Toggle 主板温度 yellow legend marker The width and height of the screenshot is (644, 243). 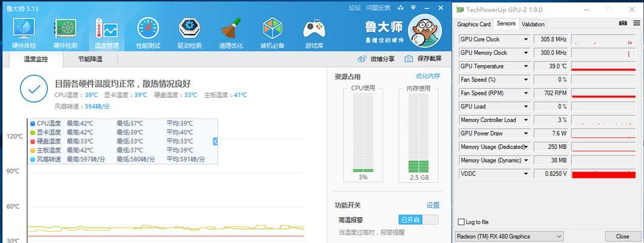pyautogui.click(x=33, y=150)
